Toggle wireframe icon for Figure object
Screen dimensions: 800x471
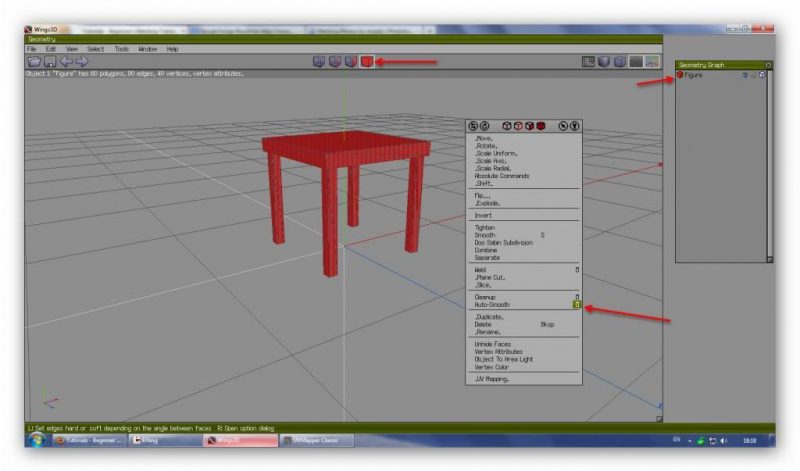point(762,75)
